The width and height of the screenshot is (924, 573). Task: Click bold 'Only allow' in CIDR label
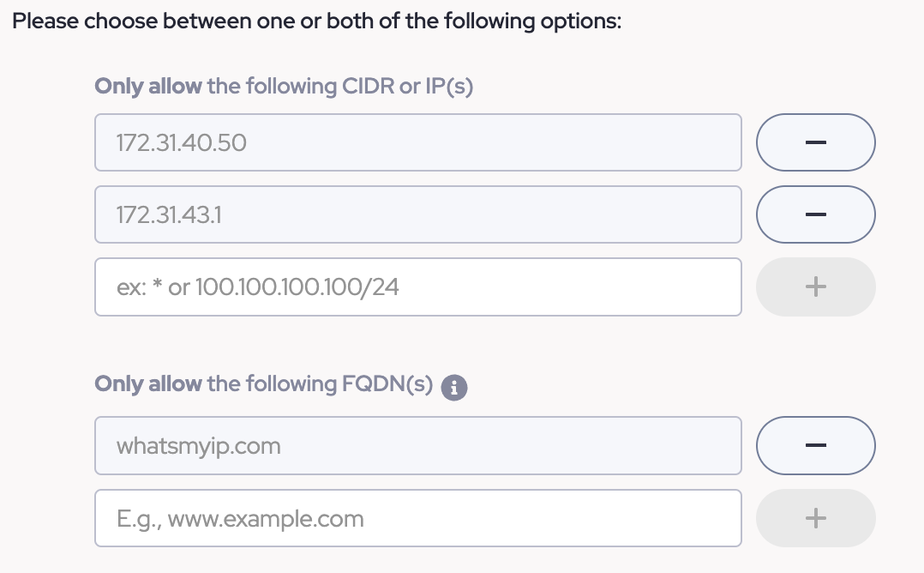tap(148, 87)
